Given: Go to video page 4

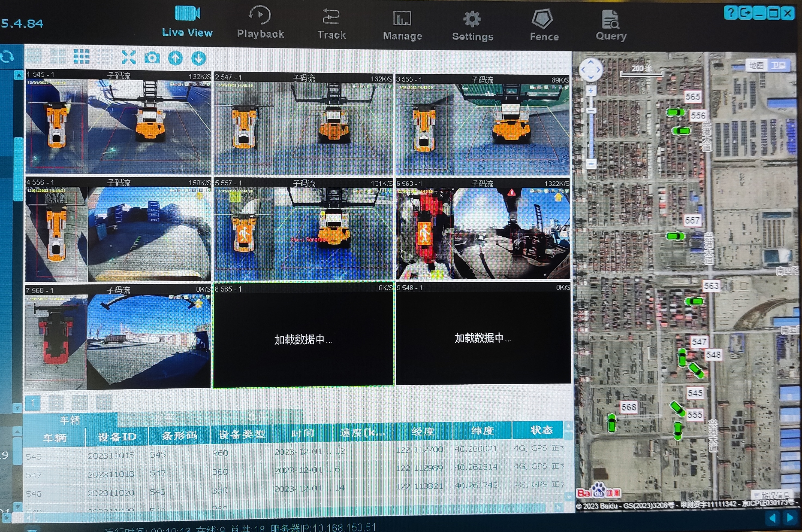Looking at the screenshot, I should 104,402.
